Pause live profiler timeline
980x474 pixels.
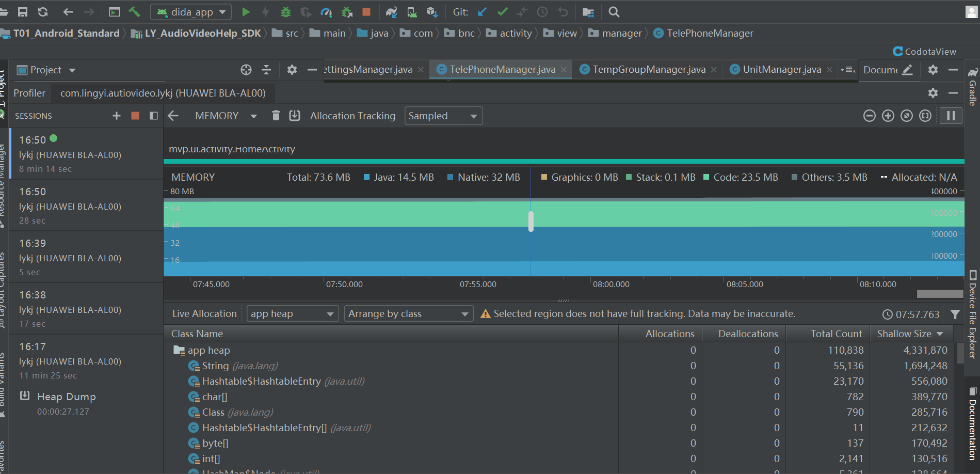[951, 116]
